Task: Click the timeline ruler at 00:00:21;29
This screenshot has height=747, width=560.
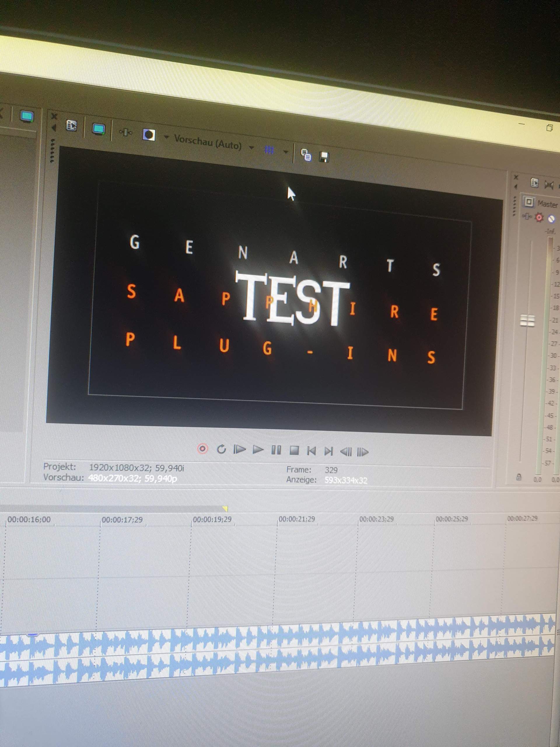Action: [296, 519]
